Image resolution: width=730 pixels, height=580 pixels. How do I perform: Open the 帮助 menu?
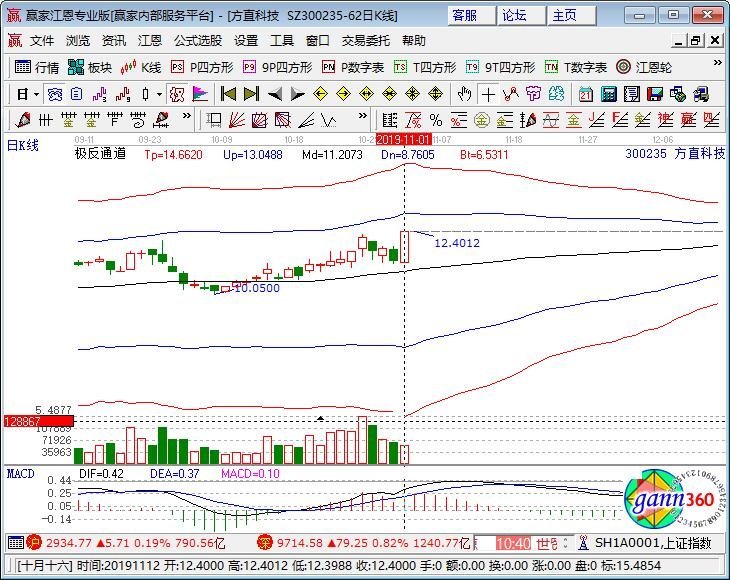point(414,41)
